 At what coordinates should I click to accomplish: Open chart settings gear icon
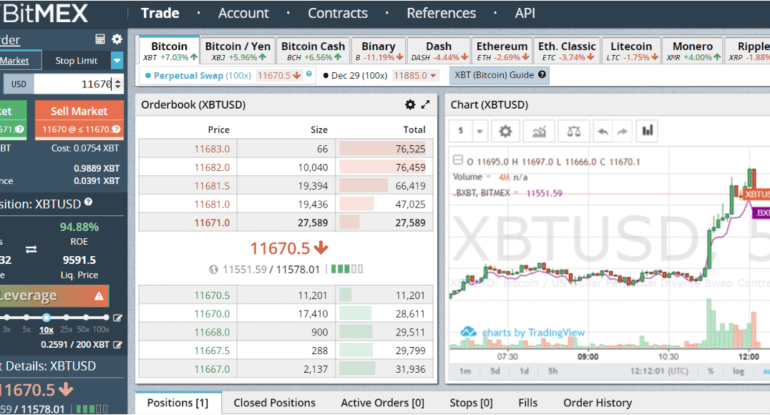(505, 131)
